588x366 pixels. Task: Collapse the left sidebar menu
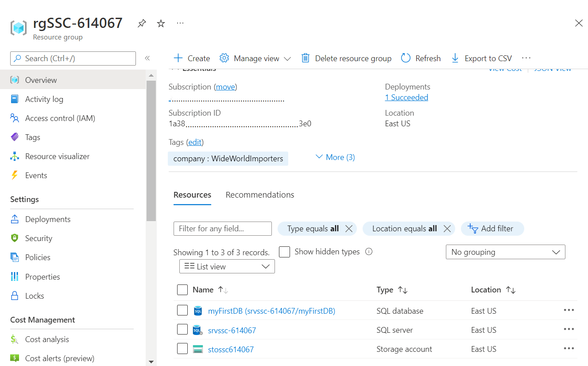click(x=147, y=58)
